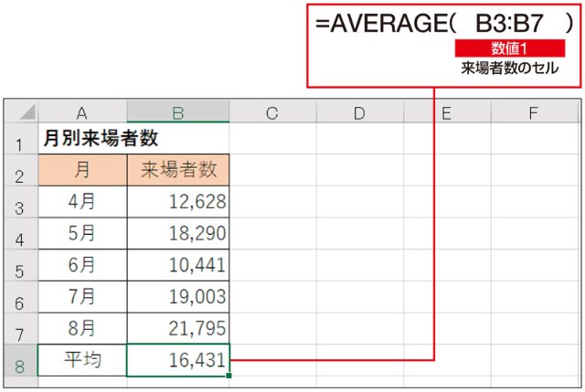Select column D header
Image resolution: width=585 pixels, height=392 pixels.
coord(358,113)
